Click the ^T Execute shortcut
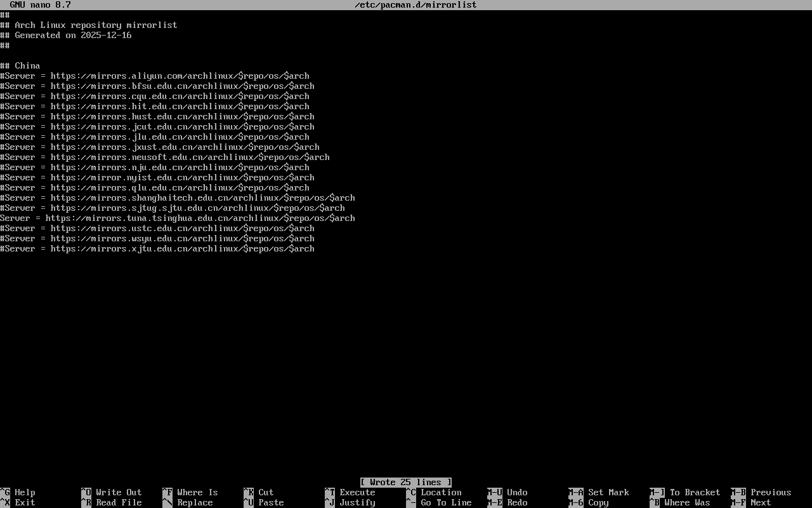The width and height of the screenshot is (812, 508). click(x=349, y=492)
